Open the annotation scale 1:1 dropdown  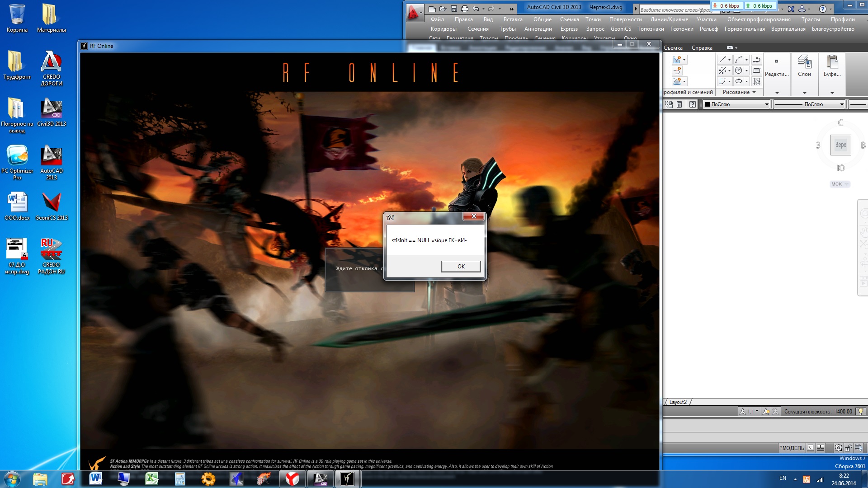(x=753, y=411)
